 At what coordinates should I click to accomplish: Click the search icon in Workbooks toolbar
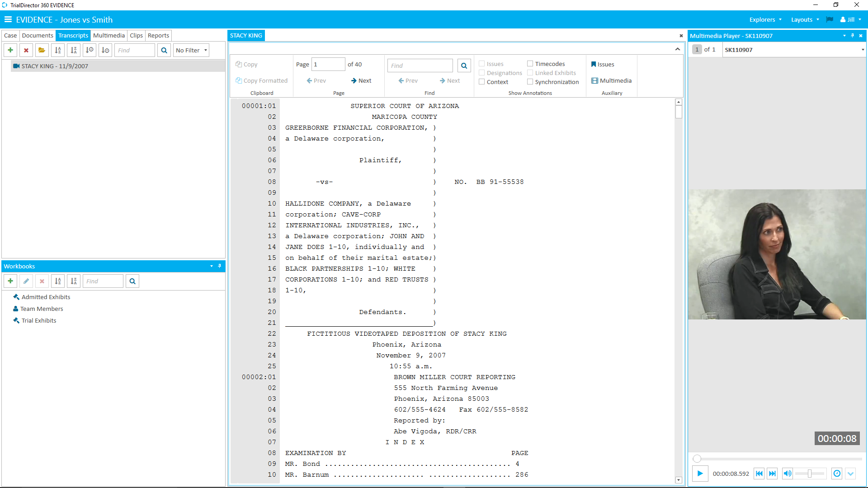tap(132, 281)
